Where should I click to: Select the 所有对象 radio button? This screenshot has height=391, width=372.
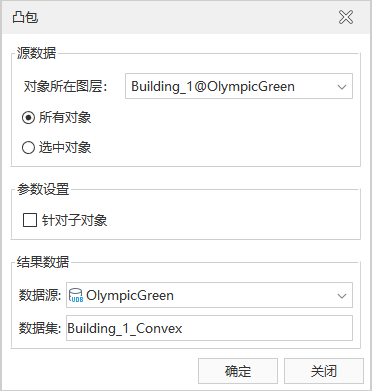[28, 118]
